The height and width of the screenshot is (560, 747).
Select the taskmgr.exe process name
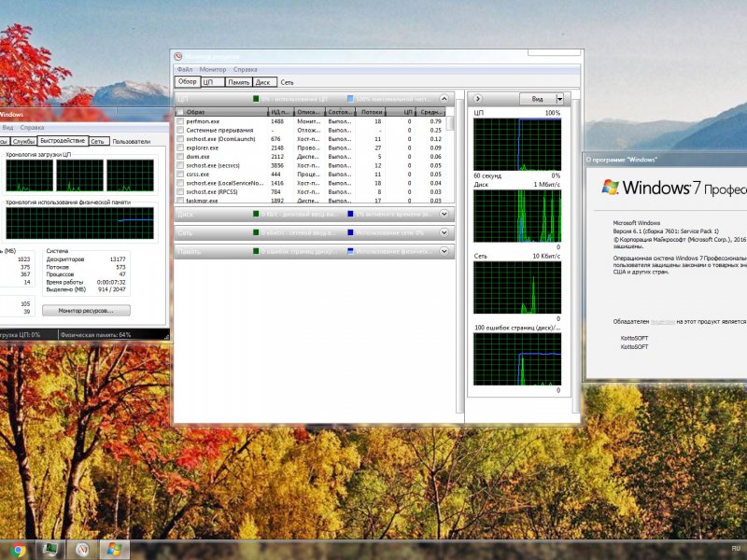[x=202, y=201]
